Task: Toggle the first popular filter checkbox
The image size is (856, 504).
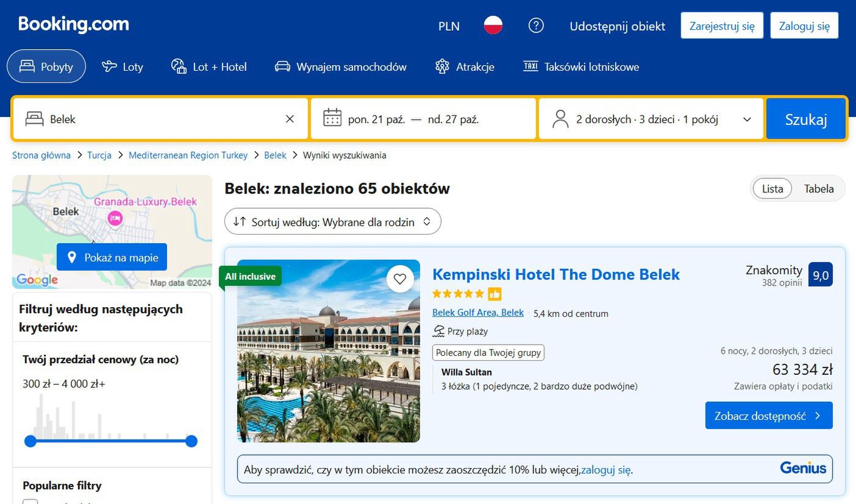Action: pos(30,502)
